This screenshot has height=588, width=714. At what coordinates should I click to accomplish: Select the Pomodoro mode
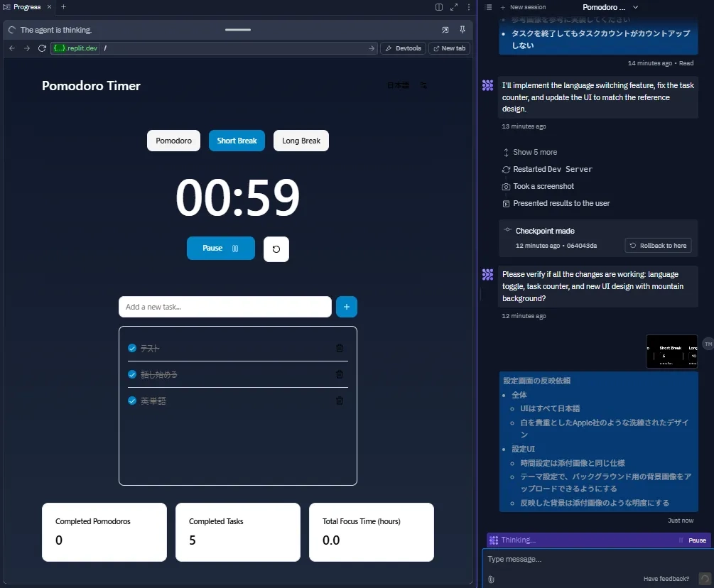[x=173, y=141]
